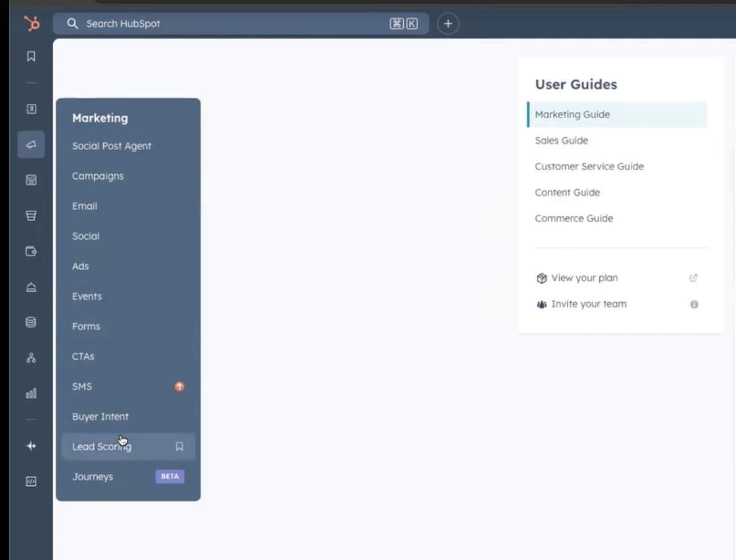Click the User Guides heading
Viewport: 736px width, 560px height.
[576, 85]
